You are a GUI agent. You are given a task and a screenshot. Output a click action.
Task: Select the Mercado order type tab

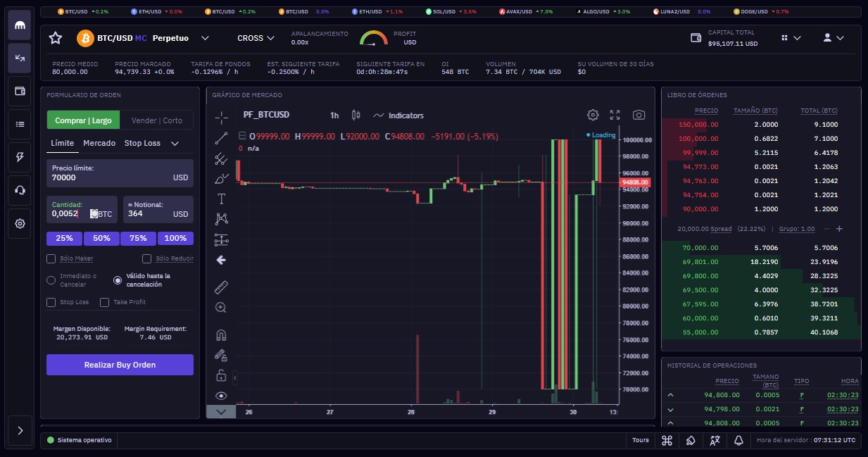(99, 143)
